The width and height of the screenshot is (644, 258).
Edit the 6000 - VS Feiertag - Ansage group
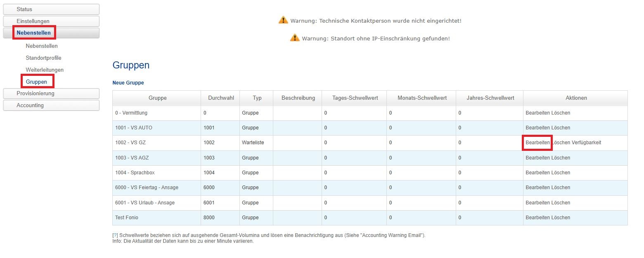(537, 188)
